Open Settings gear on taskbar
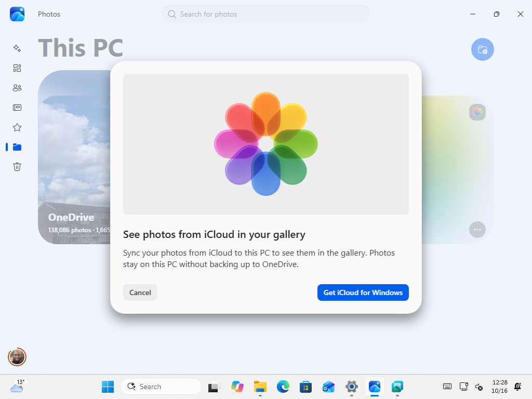The height and width of the screenshot is (399, 532). (352, 387)
